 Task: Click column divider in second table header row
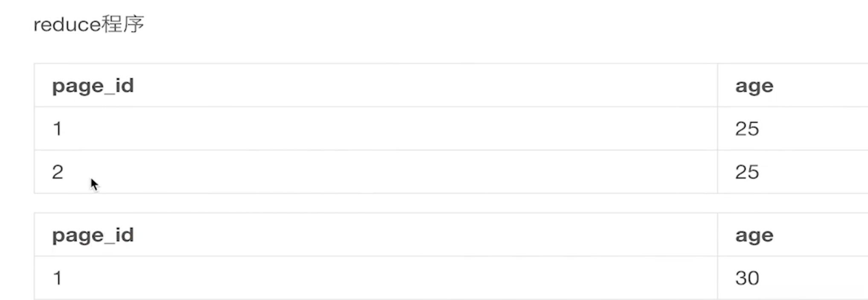click(718, 235)
